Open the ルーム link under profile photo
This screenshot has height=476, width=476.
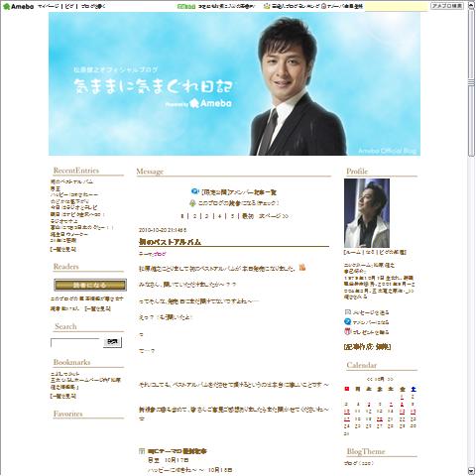353,252
